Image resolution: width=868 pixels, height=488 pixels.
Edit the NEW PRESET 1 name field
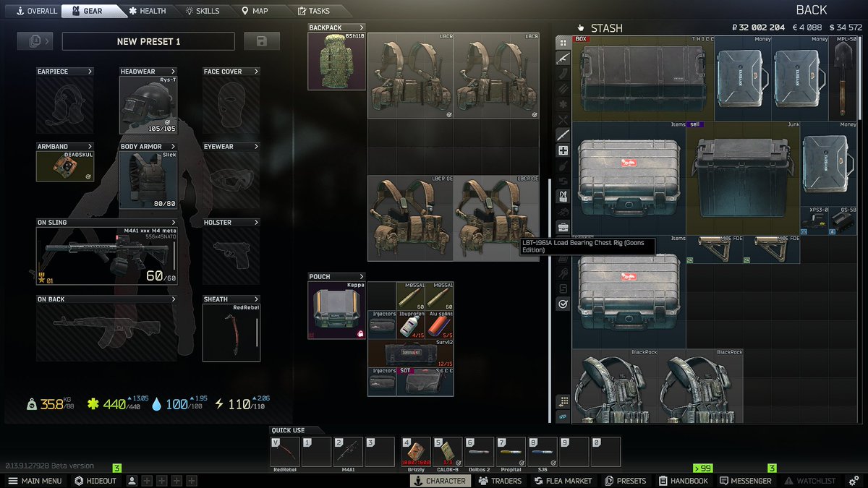[148, 41]
